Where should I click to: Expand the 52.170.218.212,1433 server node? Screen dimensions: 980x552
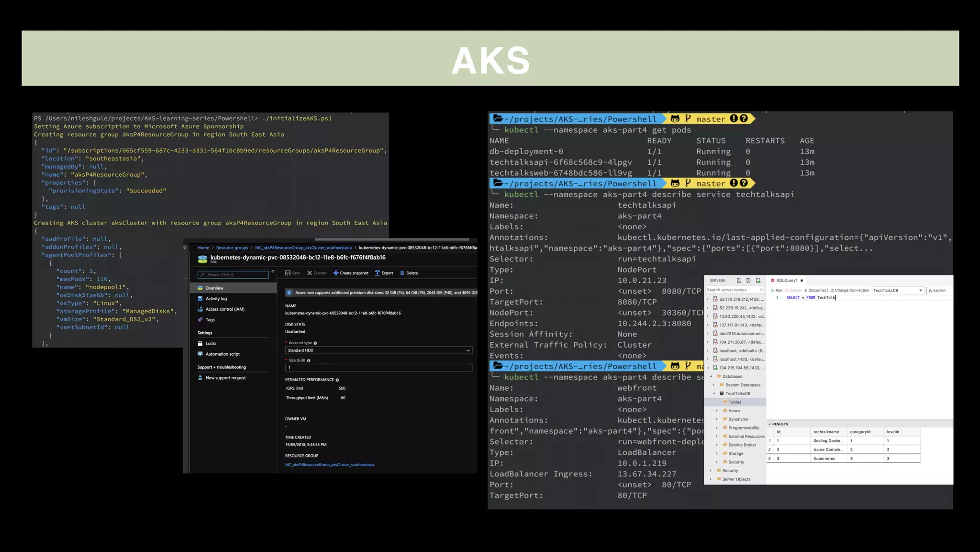click(x=708, y=299)
